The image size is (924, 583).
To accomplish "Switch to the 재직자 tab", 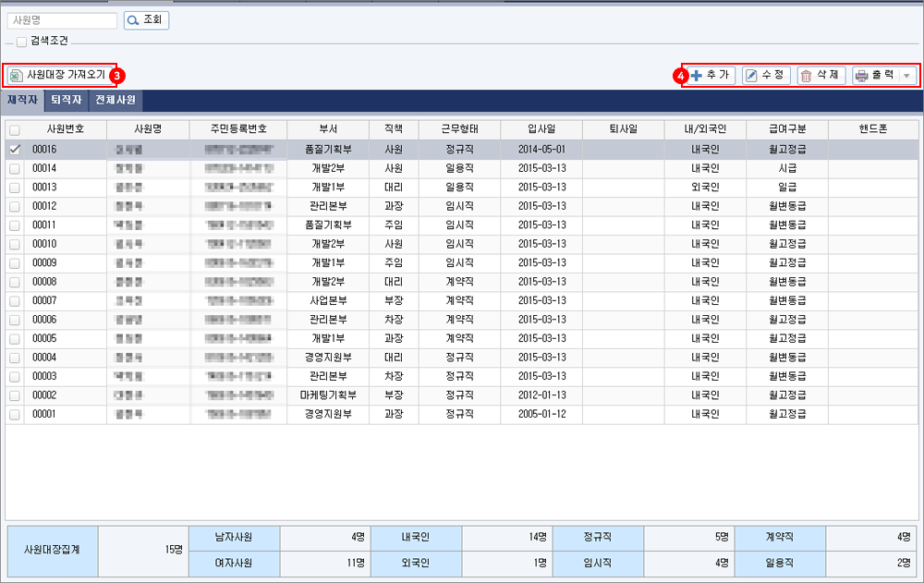I will coord(22,100).
